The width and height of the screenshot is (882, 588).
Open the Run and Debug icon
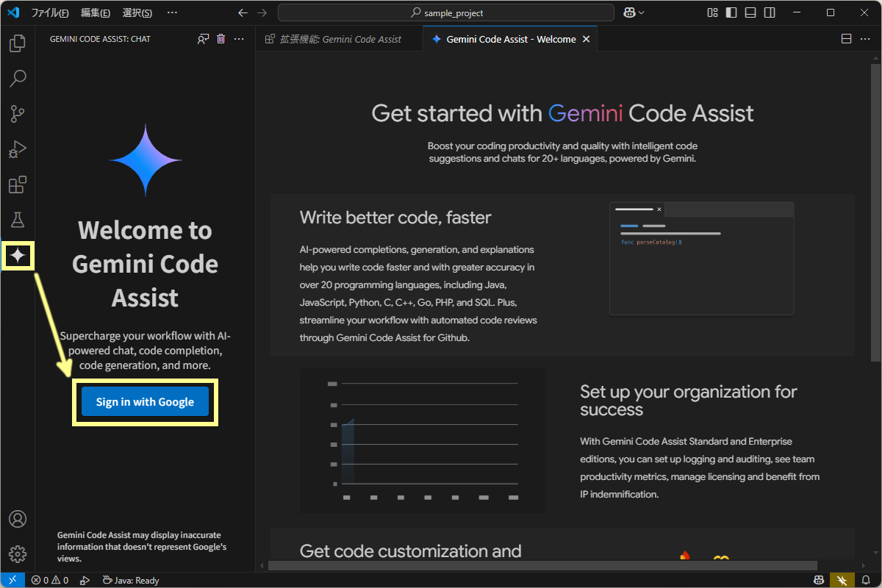coord(18,149)
